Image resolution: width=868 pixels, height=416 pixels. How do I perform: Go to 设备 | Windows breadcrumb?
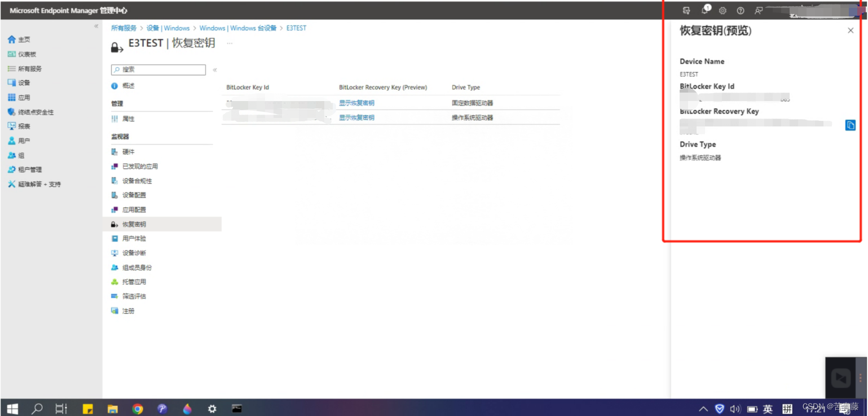pos(168,28)
